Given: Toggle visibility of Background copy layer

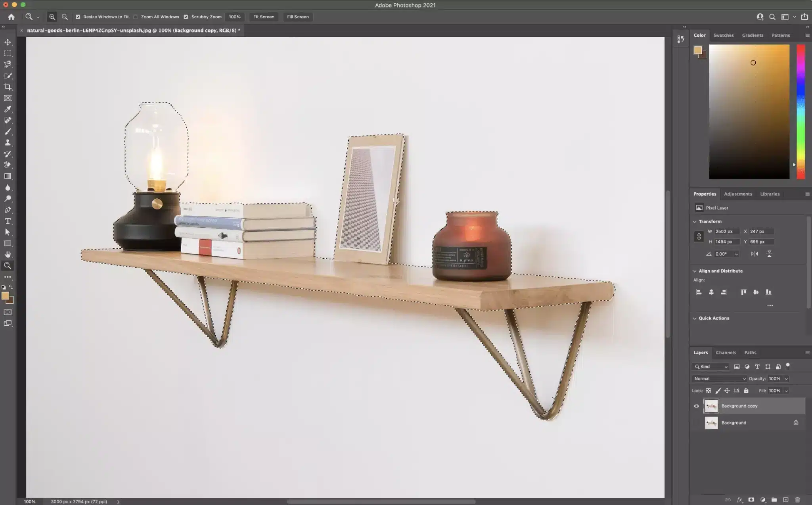Looking at the screenshot, I should coord(695,406).
